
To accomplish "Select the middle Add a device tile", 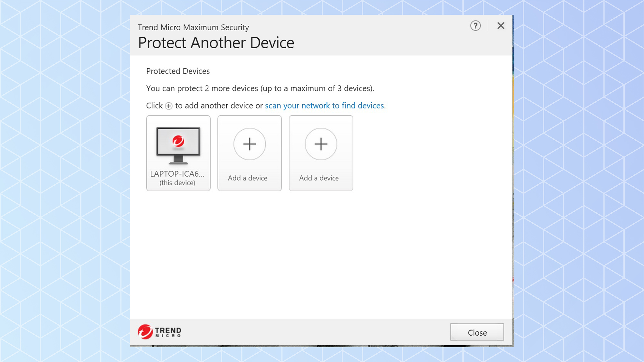I will pos(250,153).
